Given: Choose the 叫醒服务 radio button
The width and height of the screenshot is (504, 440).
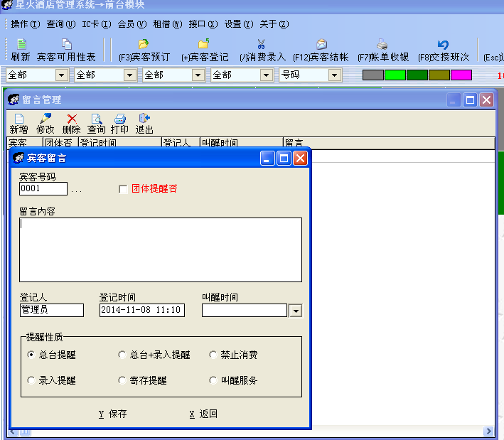Looking at the screenshot, I should click(214, 380).
